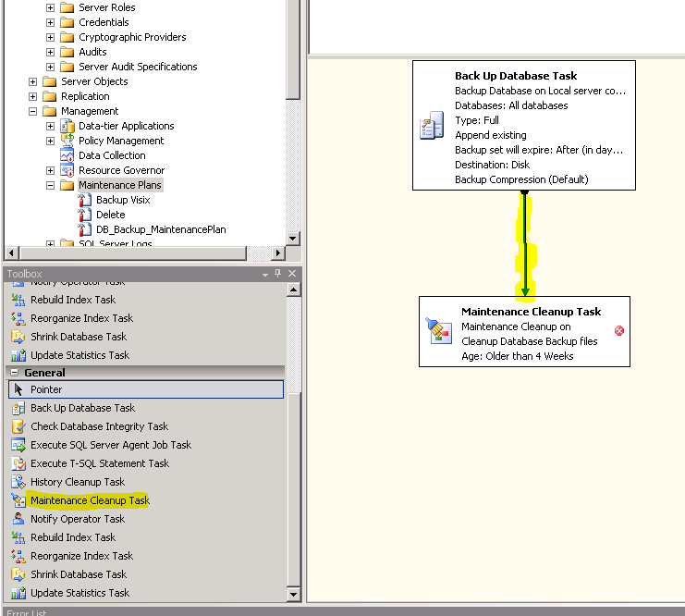The height and width of the screenshot is (616, 685).
Task: Click Object Explorer scroll down arrow
Action: point(293,239)
